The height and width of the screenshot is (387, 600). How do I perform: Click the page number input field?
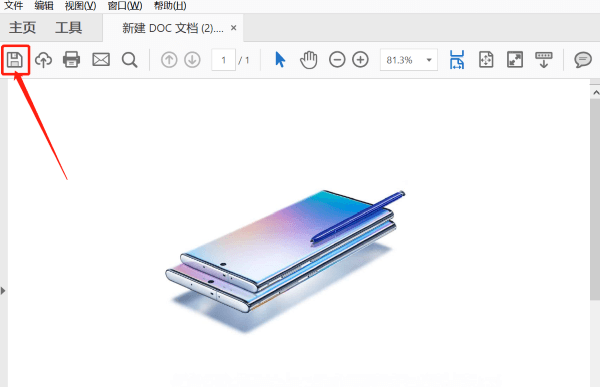pyautogui.click(x=223, y=60)
